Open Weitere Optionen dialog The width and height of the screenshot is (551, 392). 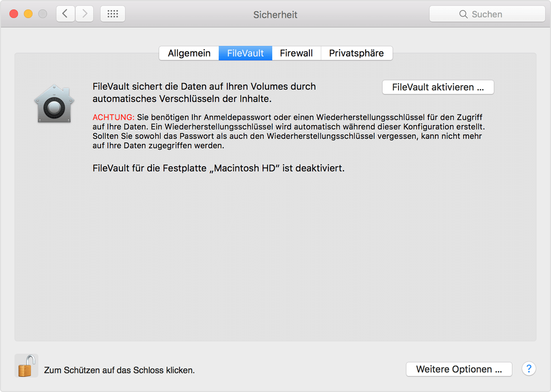tap(459, 369)
